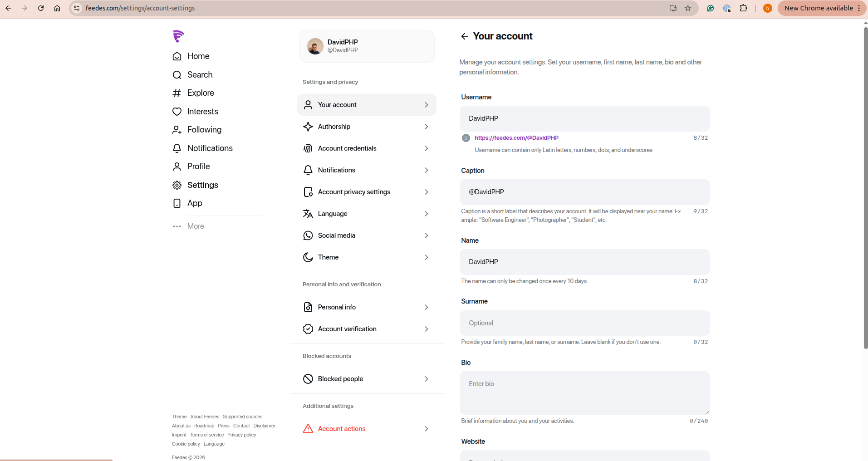The height and width of the screenshot is (461, 868).
Task: Click the sidebar Notifications bell icon
Action: (177, 148)
